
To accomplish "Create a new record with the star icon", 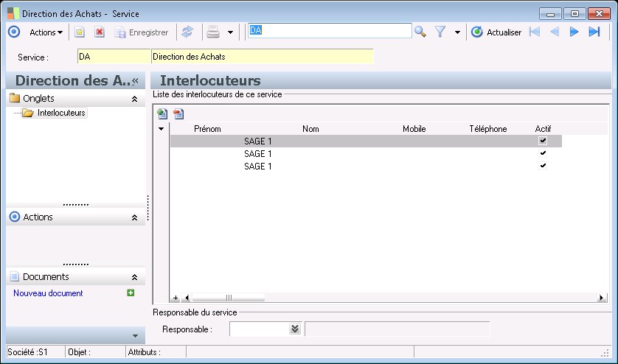I will 80,32.
